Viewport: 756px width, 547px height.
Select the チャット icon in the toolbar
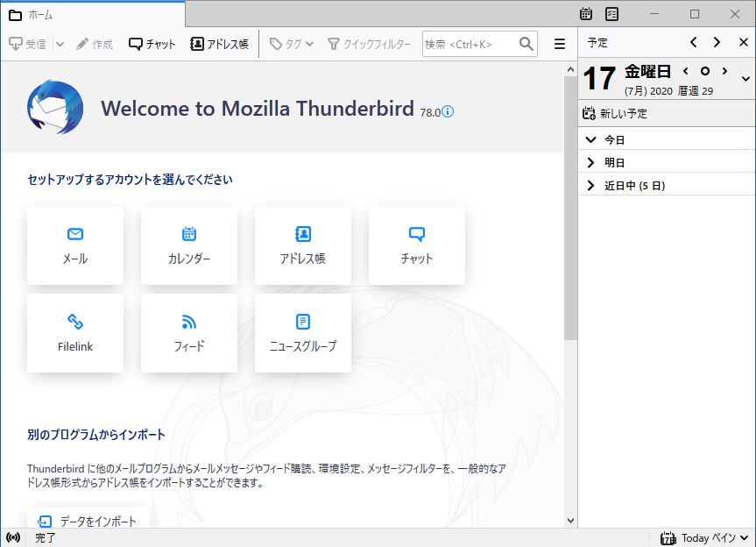click(x=151, y=43)
